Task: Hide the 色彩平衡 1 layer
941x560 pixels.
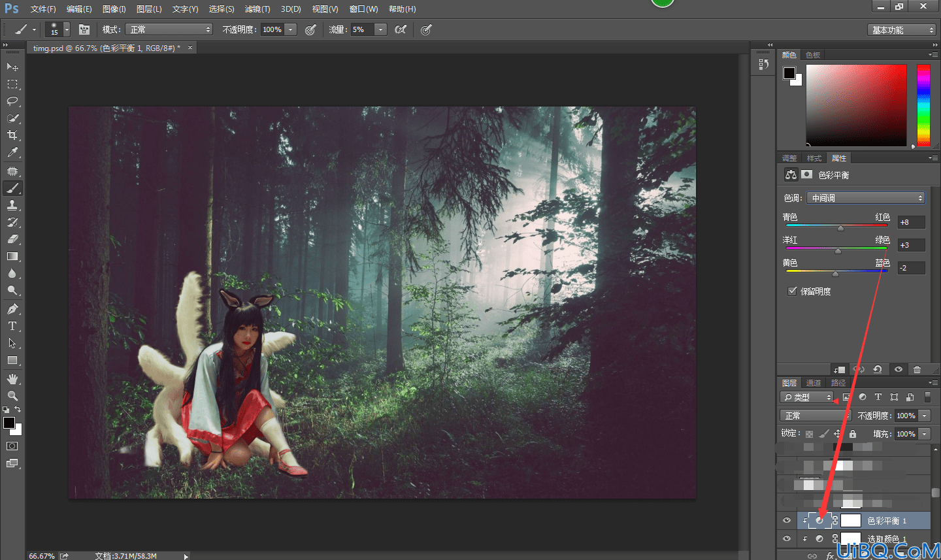Action: pos(787,521)
